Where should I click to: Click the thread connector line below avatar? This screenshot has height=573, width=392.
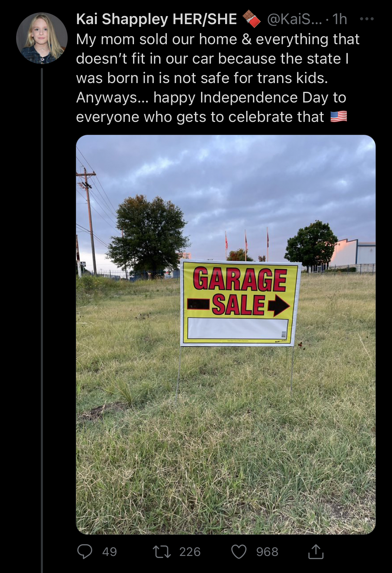point(42,320)
